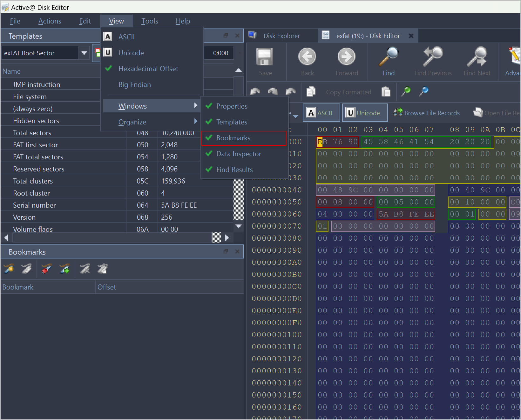Go to previous bookmark red arrow icon
This screenshot has height=420, width=521.
coord(47,269)
